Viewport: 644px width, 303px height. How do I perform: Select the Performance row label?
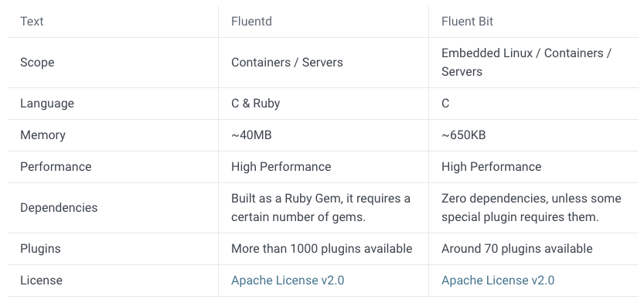[56, 167]
